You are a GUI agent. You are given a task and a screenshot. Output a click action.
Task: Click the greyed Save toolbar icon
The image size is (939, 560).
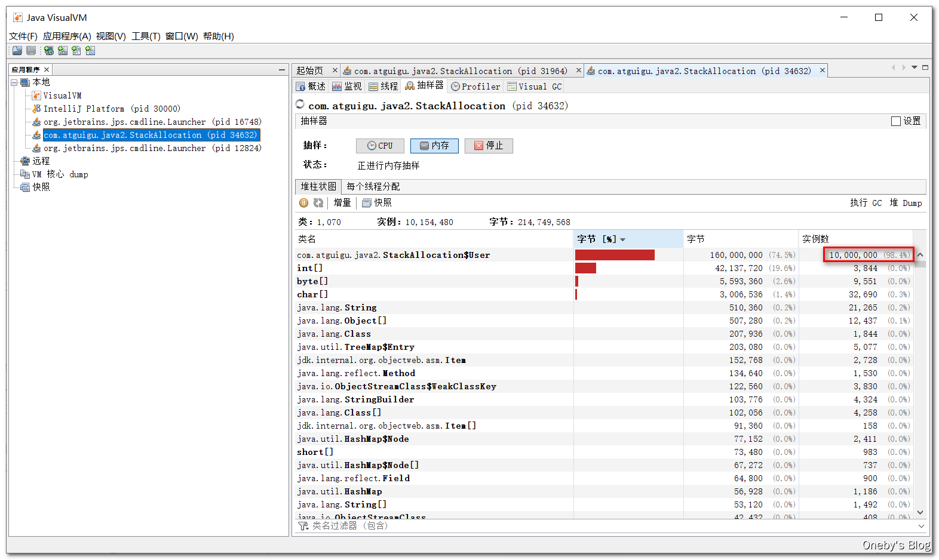pyautogui.click(x=31, y=51)
